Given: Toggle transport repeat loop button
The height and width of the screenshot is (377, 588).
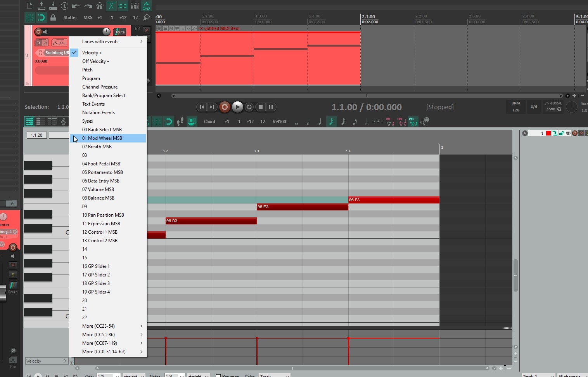Looking at the screenshot, I should tap(249, 107).
